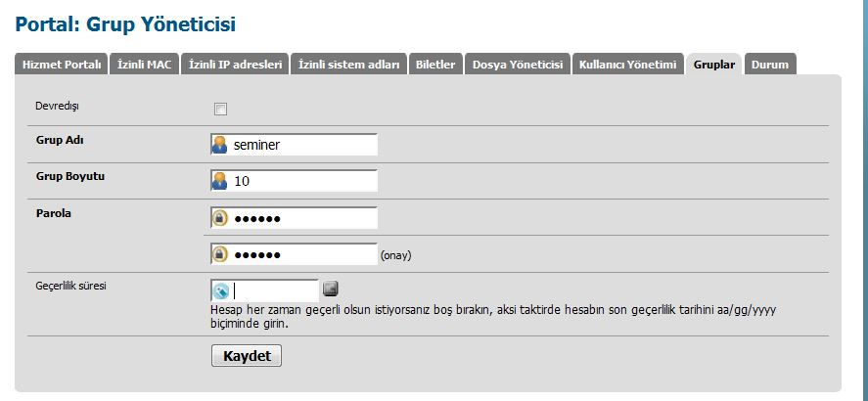Click into the Grup Adı text field

[303, 145]
